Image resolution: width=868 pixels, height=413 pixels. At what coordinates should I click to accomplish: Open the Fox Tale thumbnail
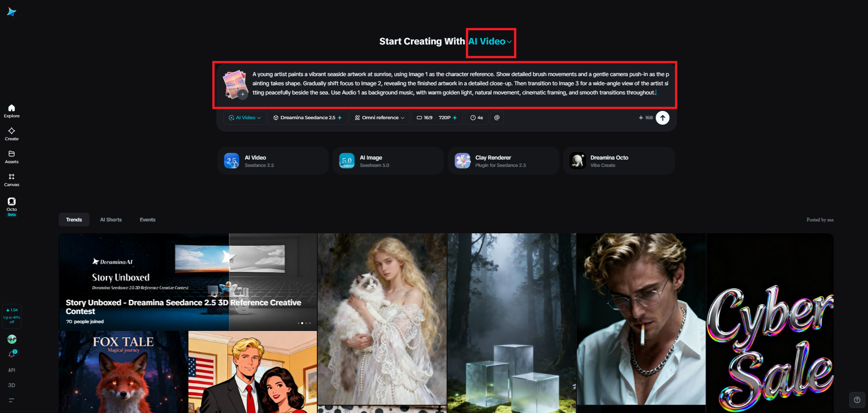pyautogui.click(x=123, y=372)
